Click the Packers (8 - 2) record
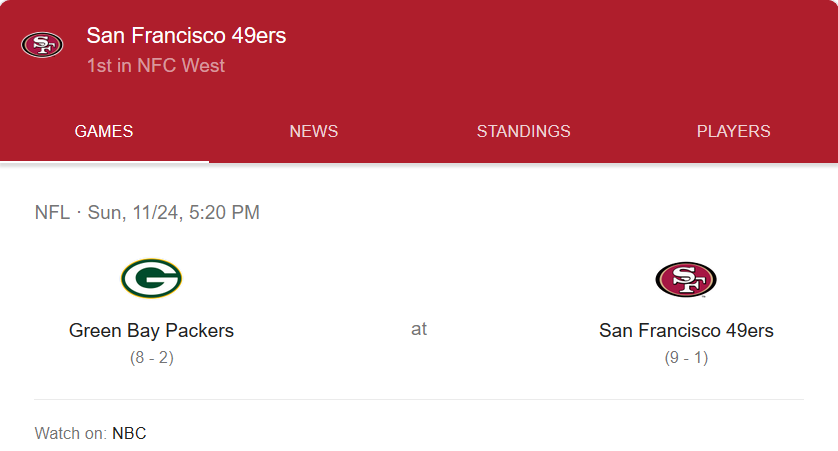 [x=151, y=357]
